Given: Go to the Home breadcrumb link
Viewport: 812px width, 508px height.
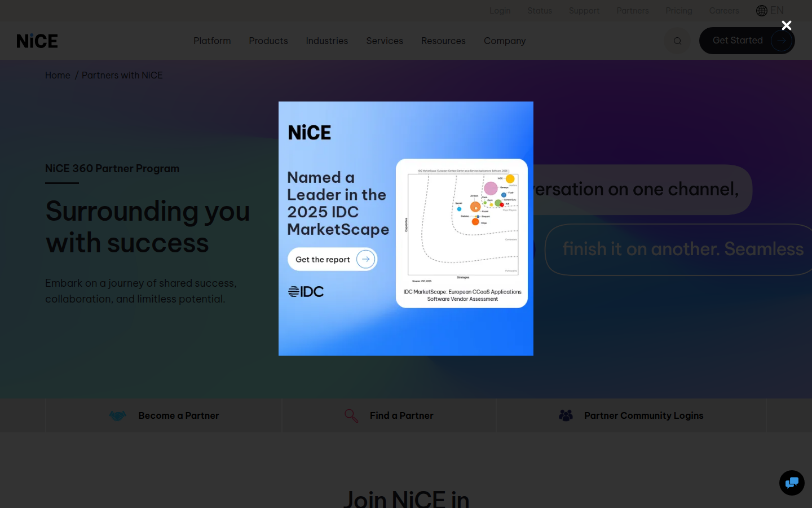Looking at the screenshot, I should tap(58, 76).
